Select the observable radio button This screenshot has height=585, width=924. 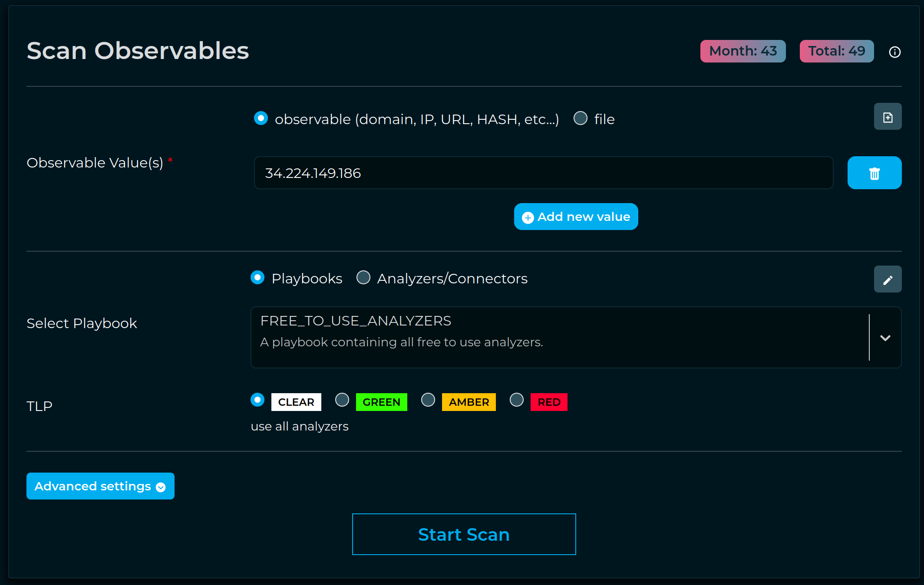[261, 118]
